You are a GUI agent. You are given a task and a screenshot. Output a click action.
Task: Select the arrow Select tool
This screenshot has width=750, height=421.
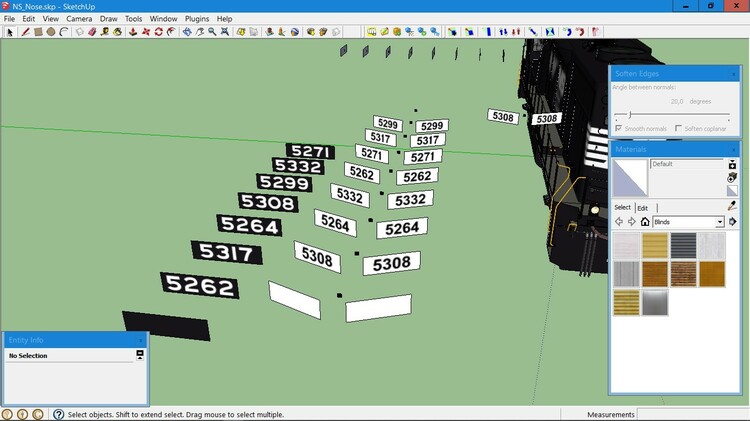pyautogui.click(x=11, y=32)
